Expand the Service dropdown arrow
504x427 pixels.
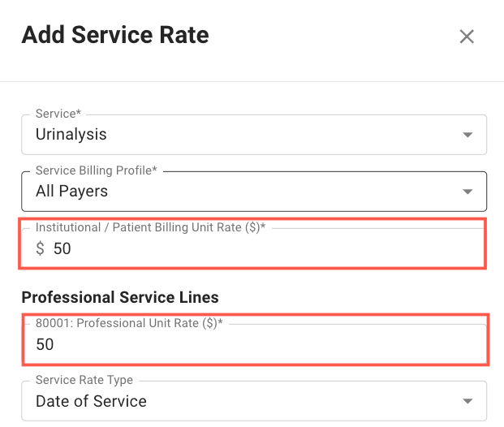point(467,135)
